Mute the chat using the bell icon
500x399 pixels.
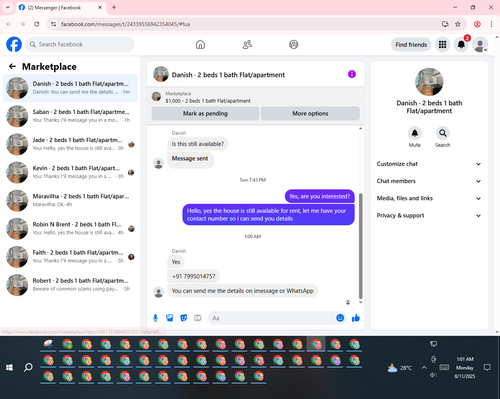[415, 133]
